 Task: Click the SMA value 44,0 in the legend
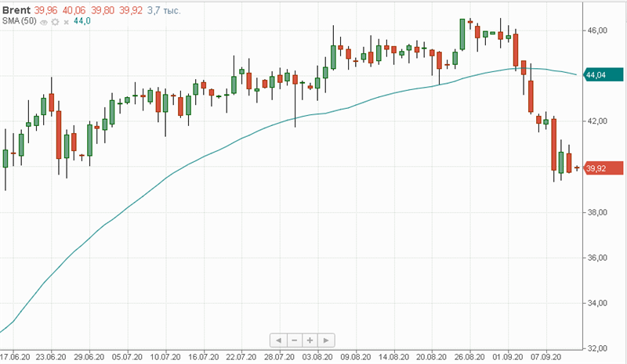[x=82, y=21]
